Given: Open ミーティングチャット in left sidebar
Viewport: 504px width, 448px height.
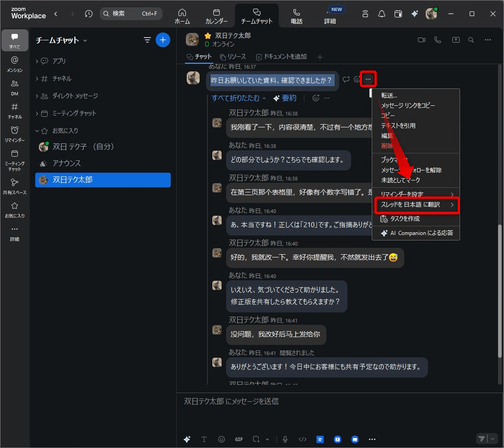Looking at the screenshot, I should [15, 160].
